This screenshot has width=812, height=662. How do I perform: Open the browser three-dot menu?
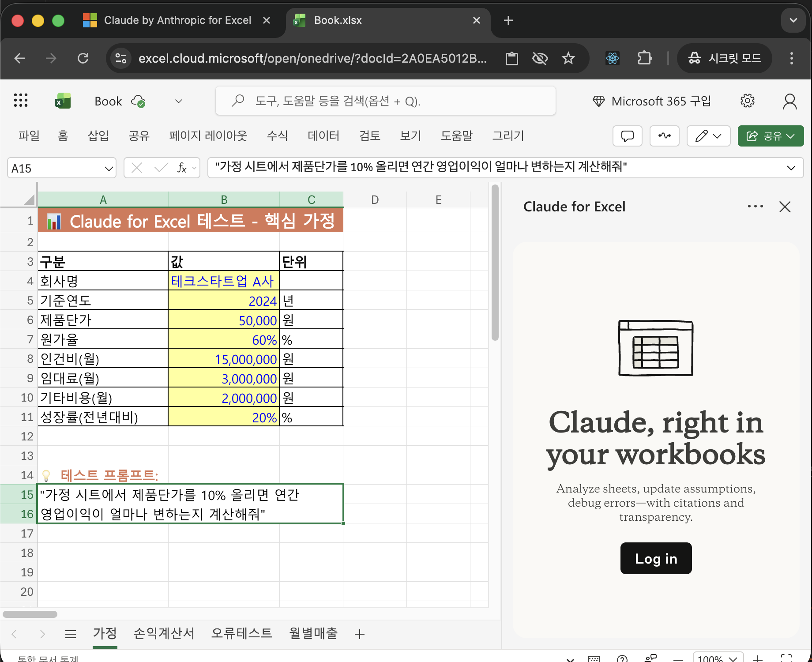[792, 58]
